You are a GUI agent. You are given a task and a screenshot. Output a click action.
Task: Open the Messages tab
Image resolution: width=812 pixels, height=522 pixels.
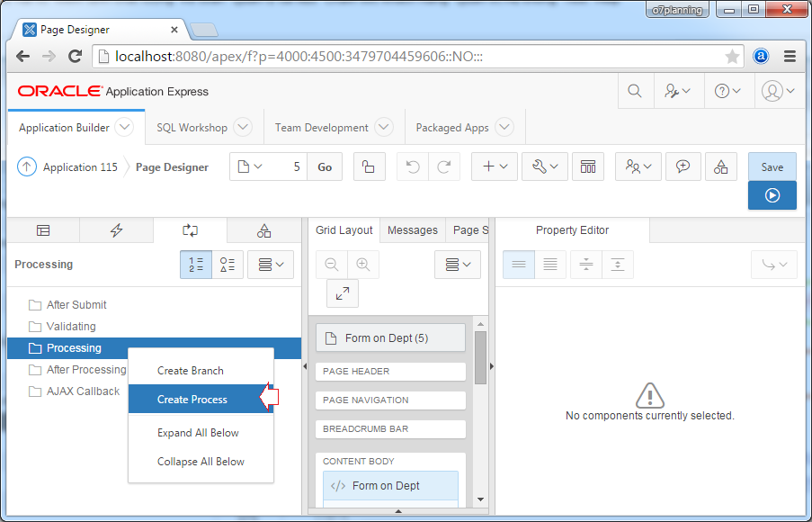pyautogui.click(x=413, y=230)
